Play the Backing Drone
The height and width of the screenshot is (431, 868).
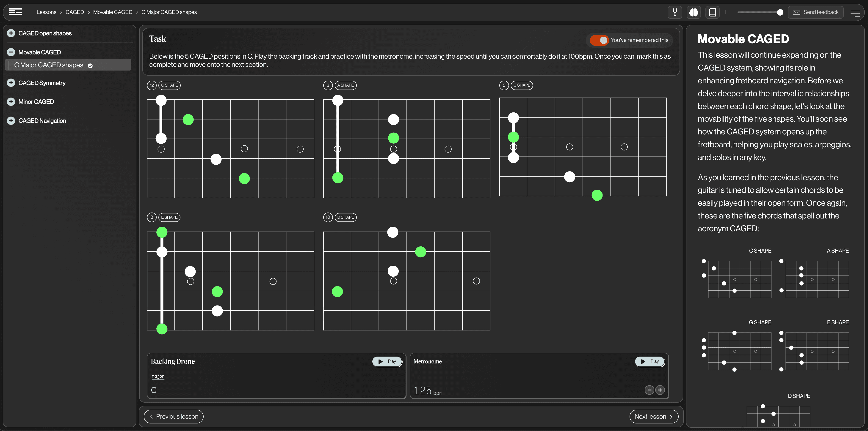(x=387, y=361)
